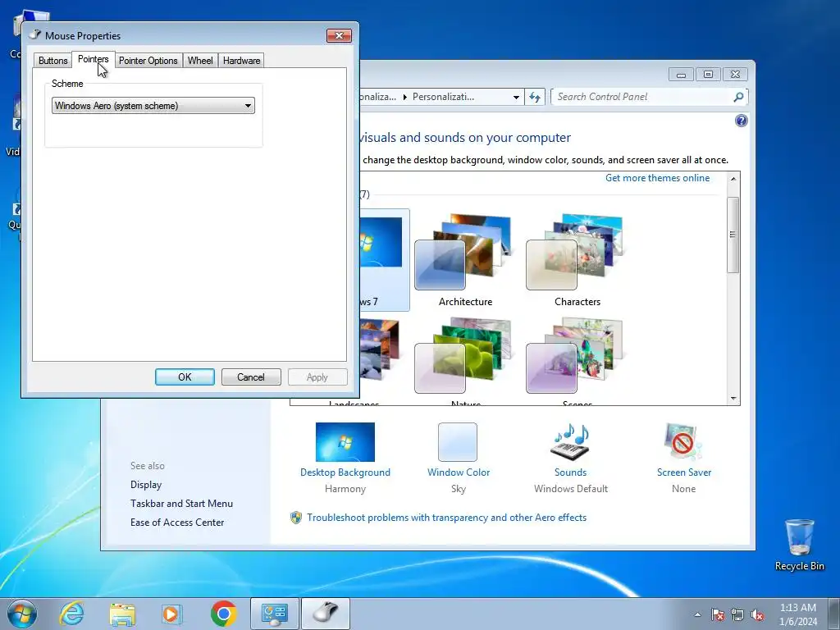Open Get more themes online link
840x630 pixels.
tap(657, 178)
